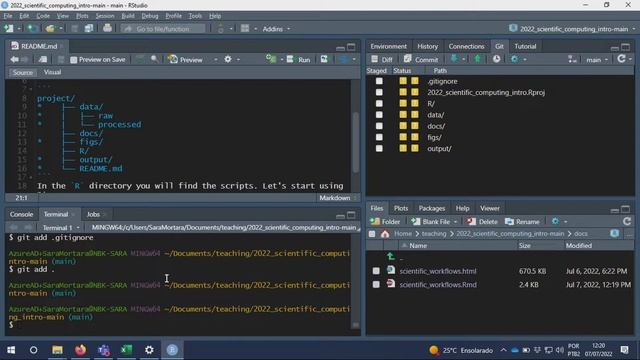Check the scientific_workflows.Rmd file checkbox
The width and height of the screenshot is (640, 360).
coord(376,284)
